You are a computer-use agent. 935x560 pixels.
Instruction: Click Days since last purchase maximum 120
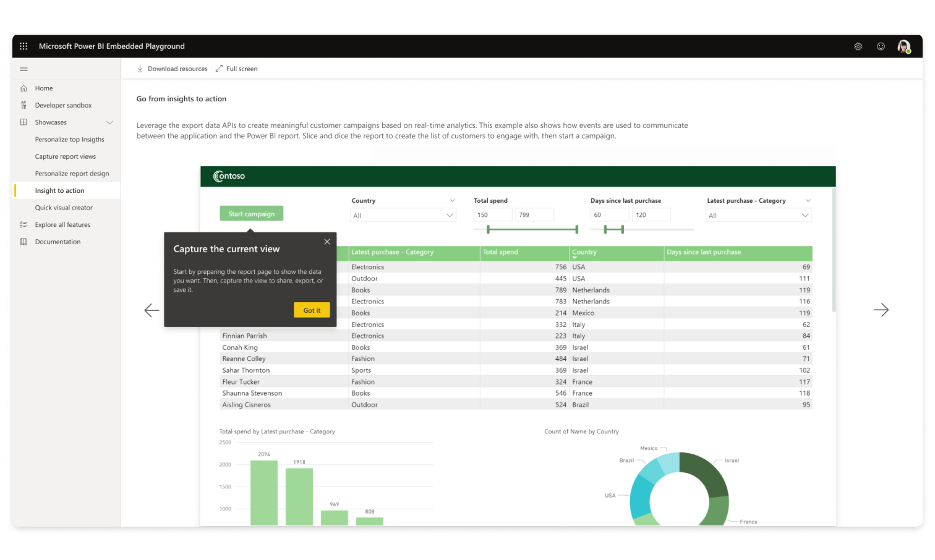coord(652,215)
